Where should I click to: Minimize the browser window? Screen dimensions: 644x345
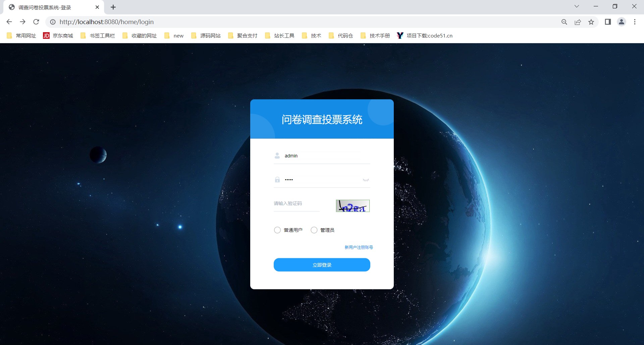[x=596, y=6]
